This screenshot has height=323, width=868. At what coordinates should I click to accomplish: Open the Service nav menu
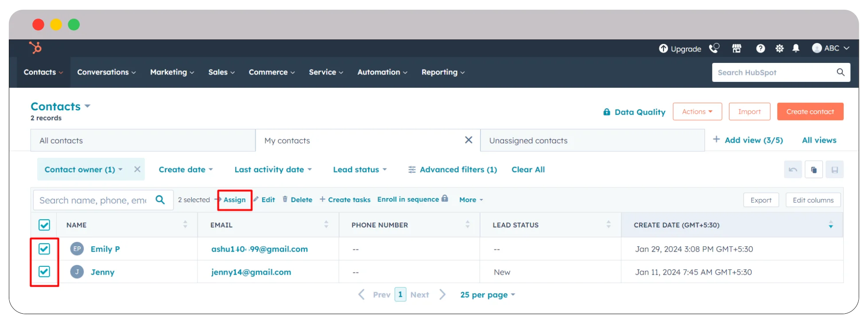[x=326, y=72]
